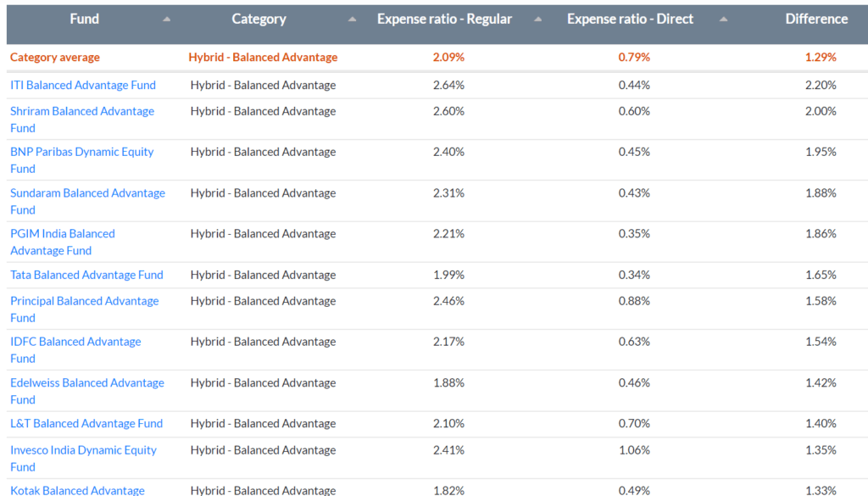This screenshot has height=496, width=868.
Task: Click the Difference column header
Action: (816, 19)
